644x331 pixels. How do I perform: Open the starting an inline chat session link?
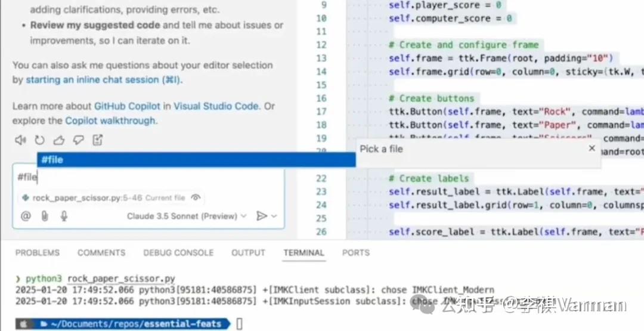[104, 80]
